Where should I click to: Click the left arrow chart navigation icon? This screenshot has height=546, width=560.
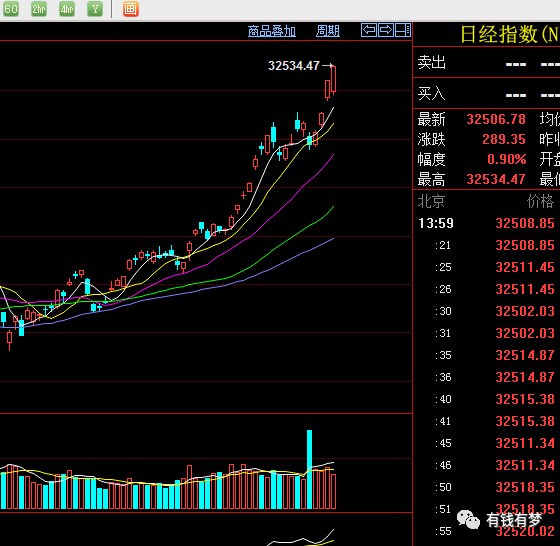point(369,30)
